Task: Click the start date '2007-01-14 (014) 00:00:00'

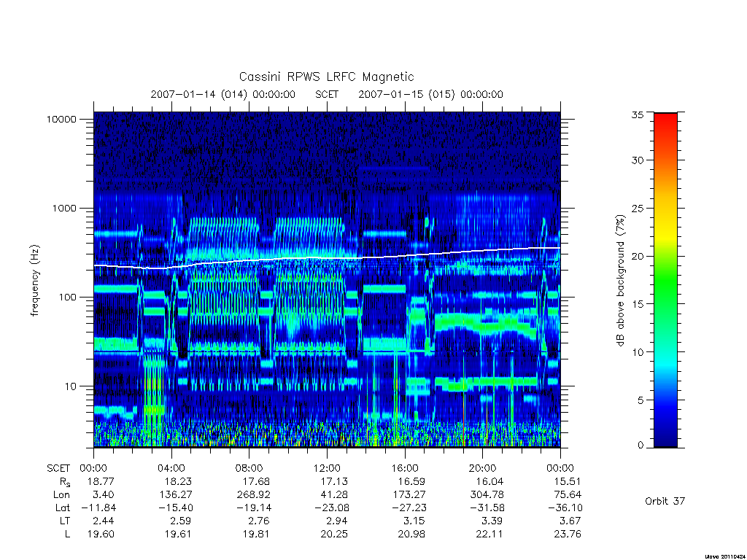Action: pos(223,94)
